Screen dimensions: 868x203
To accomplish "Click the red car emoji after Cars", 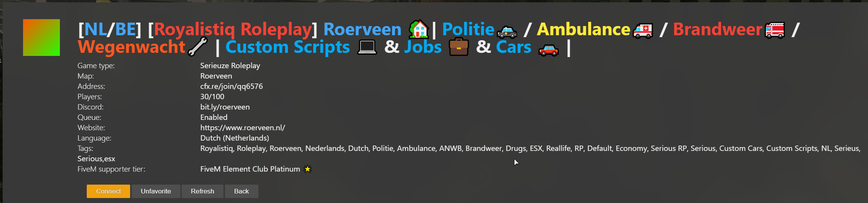I will pyautogui.click(x=548, y=49).
